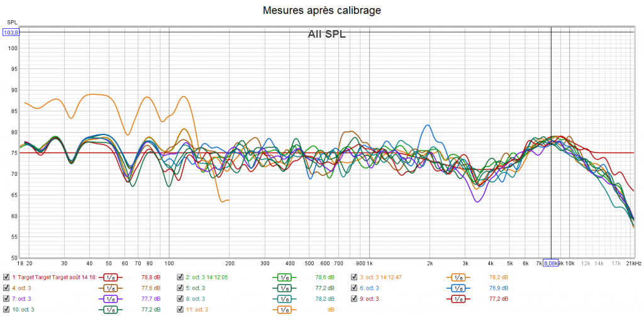The height and width of the screenshot is (316, 644).
Task: Click the 1/6 smoothing icon for trace 10
Action: pos(109,309)
